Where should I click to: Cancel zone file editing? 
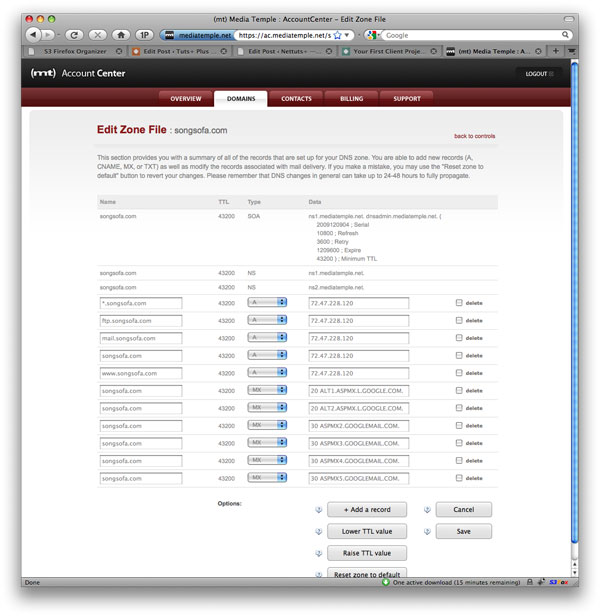point(464,510)
